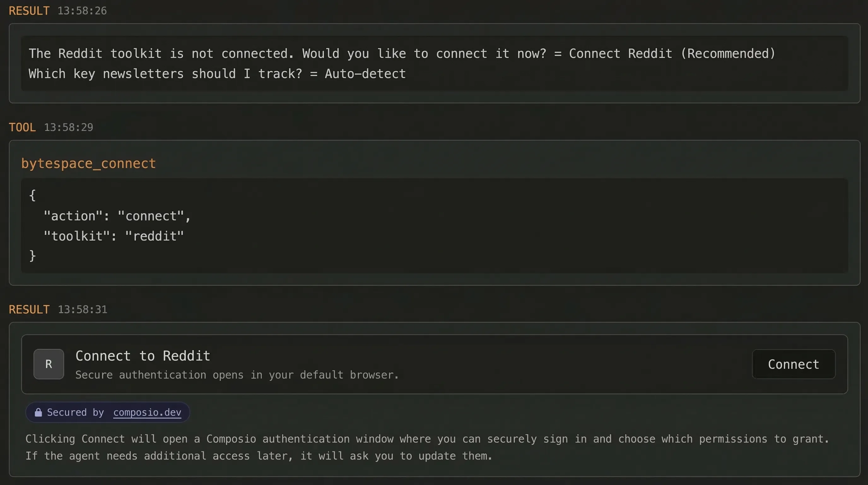Click the "action": "connect" line

coord(117,216)
